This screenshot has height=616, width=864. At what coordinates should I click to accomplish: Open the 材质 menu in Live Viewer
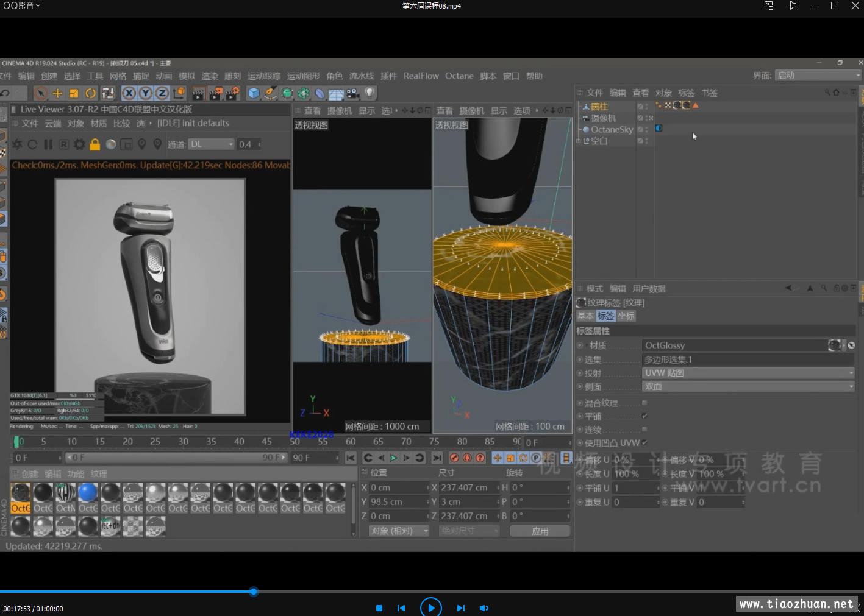[99, 123]
